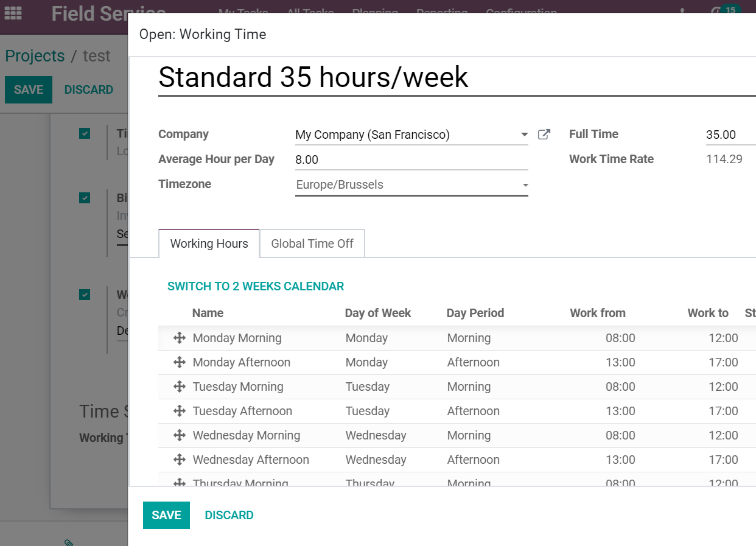Edit the Full Time value 35.00
Viewport: 756px width, 546px height.
tap(730, 135)
